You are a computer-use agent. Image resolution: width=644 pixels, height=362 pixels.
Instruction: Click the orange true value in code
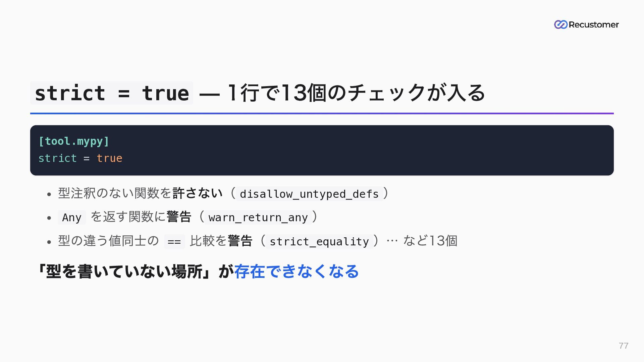pyautogui.click(x=109, y=158)
